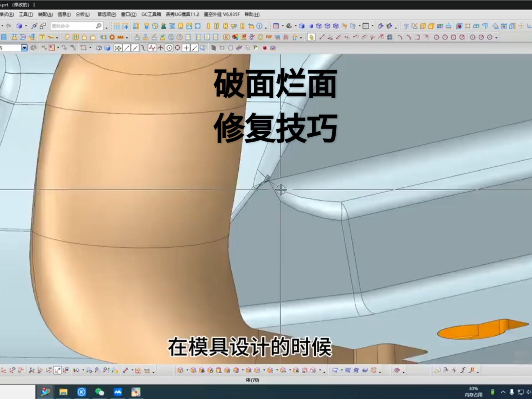Expand the selection filter combo box
This screenshot has height=399, width=532.
[24, 48]
